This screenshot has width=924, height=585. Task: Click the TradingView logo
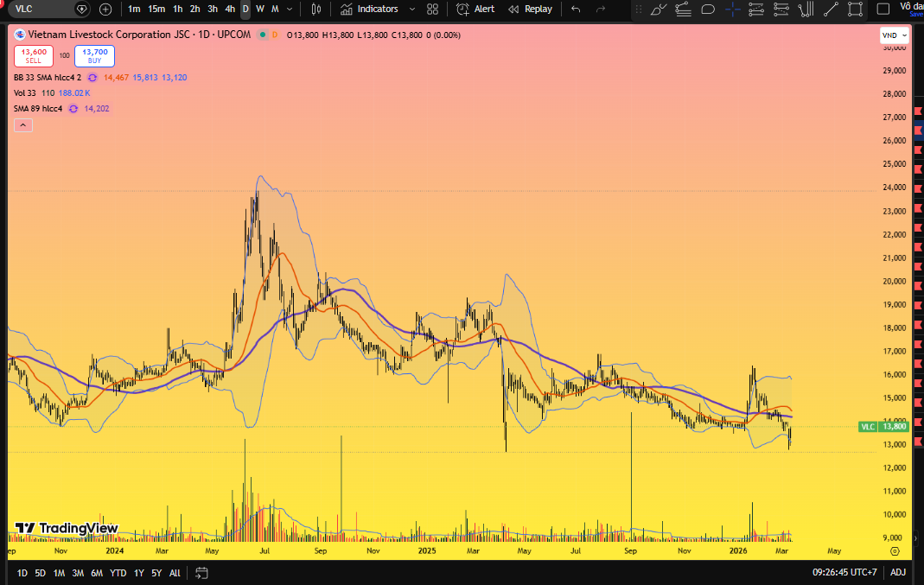pyautogui.click(x=67, y=528)
